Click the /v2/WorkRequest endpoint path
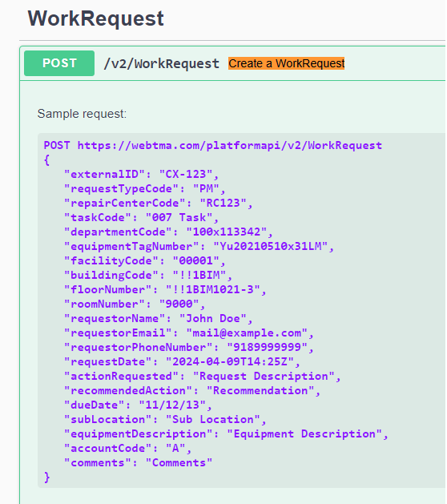Viewport: 447px width, 504px height. click(x=161, y=63)
